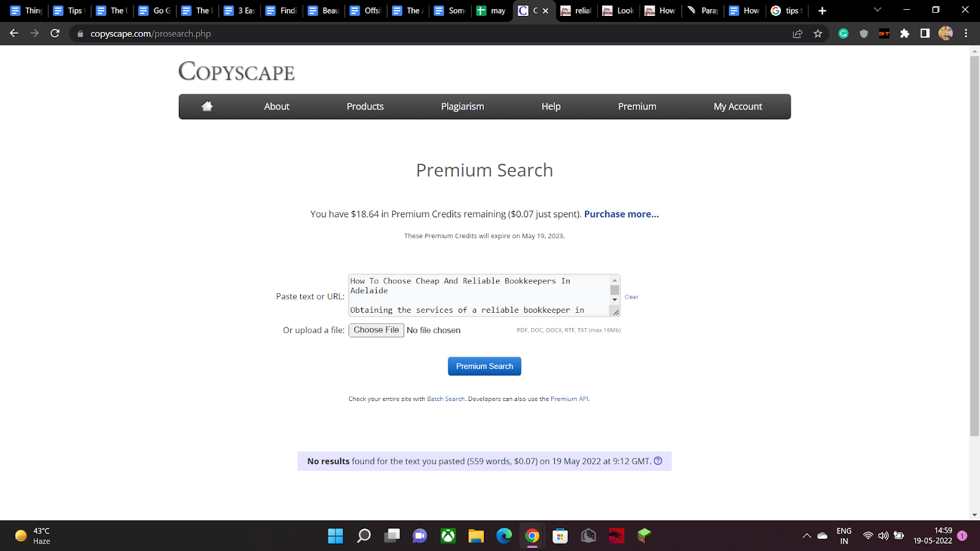Switch to the 'Go G' Docs tab
This screenshot has width=980, height=551.
click(x=155, y=10)
